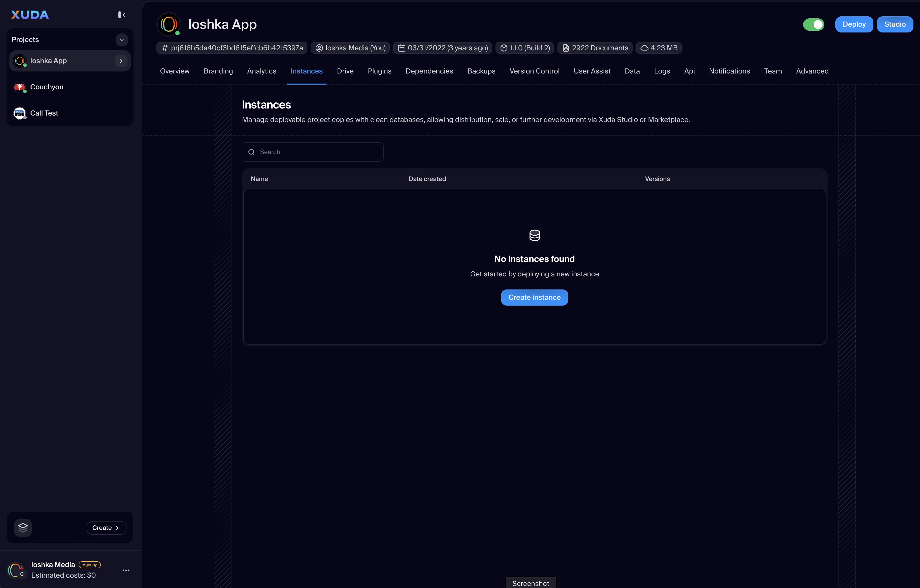Click the Couchyou project icon

point(19,87)
